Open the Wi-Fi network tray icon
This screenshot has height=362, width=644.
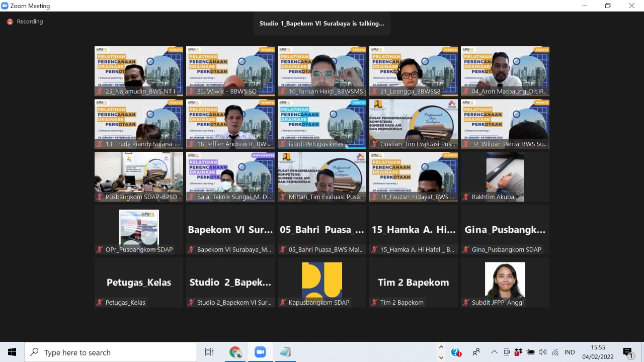coord(555,352)
